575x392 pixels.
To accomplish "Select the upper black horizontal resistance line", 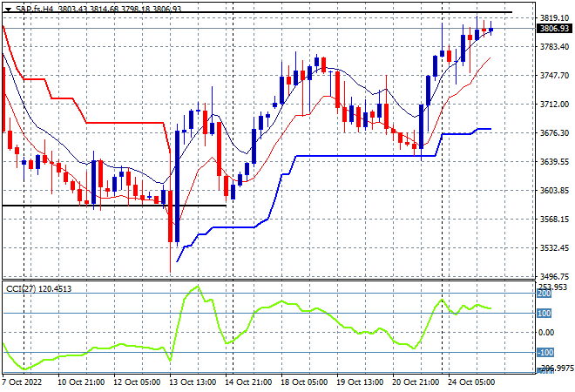I will (x=257, y=12).
